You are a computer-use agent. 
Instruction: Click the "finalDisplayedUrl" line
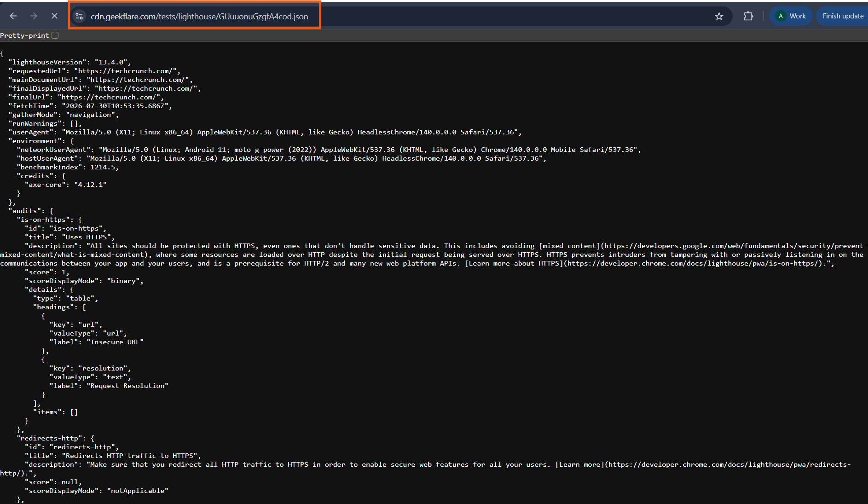point(104,88)
